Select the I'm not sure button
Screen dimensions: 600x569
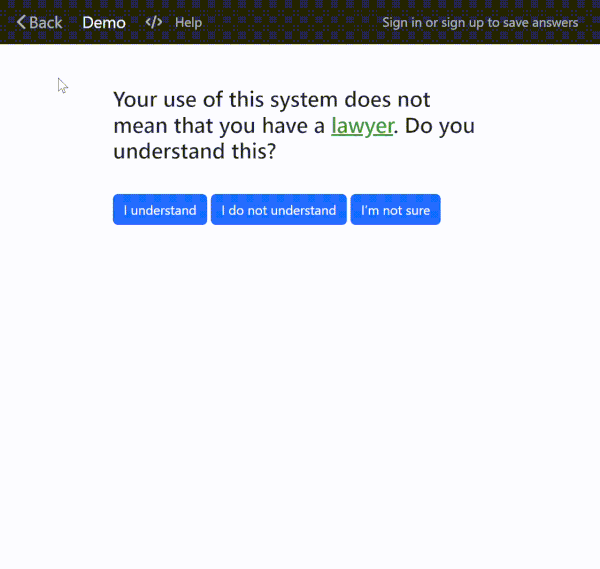[395, 210]
